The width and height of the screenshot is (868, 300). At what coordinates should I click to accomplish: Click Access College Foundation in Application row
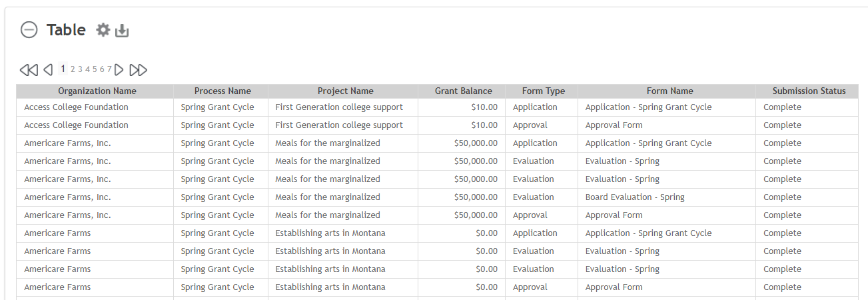pyautogui.click(x=76, y=107)
